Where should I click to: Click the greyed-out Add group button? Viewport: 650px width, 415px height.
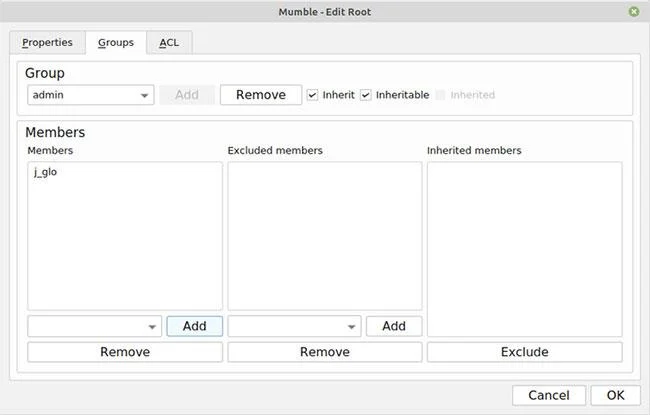(x=187, y=95)
